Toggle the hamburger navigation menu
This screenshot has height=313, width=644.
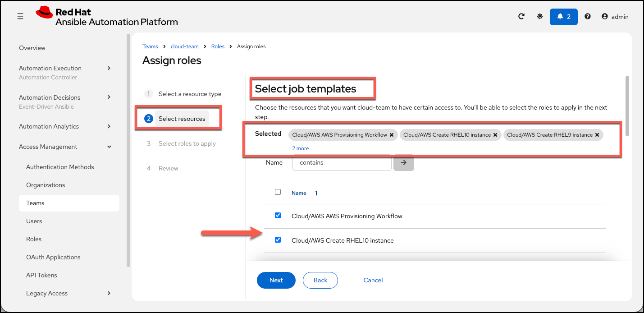click(x=20, y=16)
